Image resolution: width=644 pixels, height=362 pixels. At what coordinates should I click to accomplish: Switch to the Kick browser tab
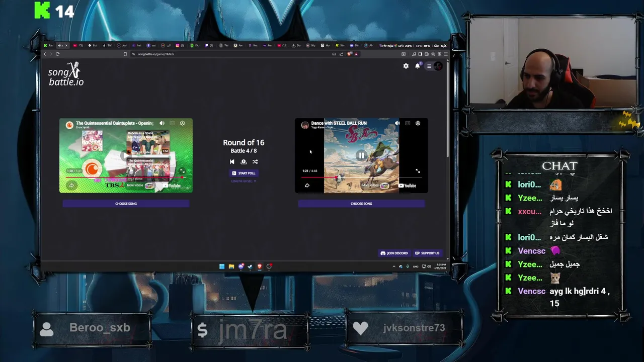[195, 46]
